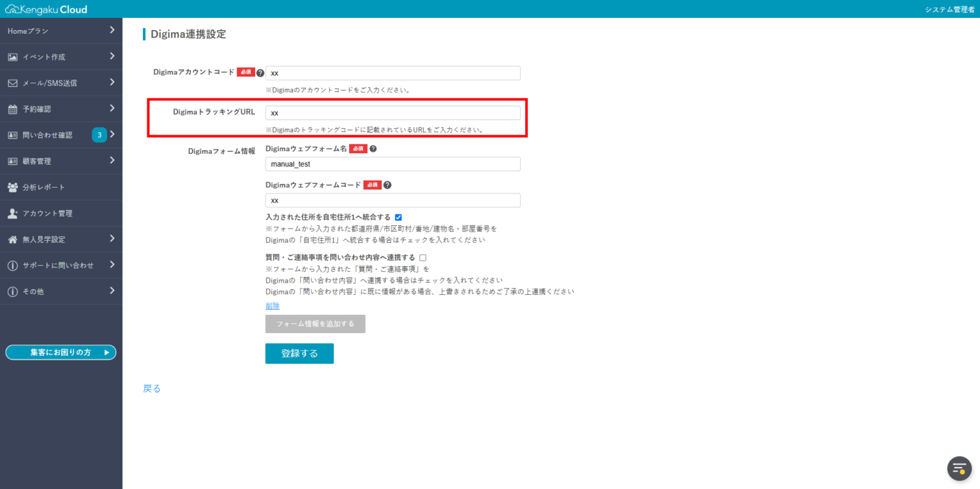
Task: Click the 集客にお困りの方 banner button
Action: pos(61,352)
